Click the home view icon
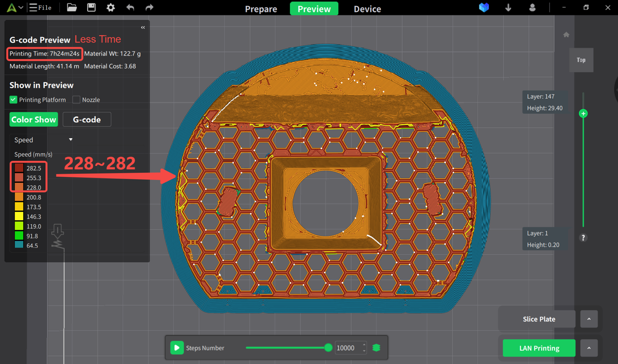This screenshot has width=618, height=364. click(x=566, y=35)
